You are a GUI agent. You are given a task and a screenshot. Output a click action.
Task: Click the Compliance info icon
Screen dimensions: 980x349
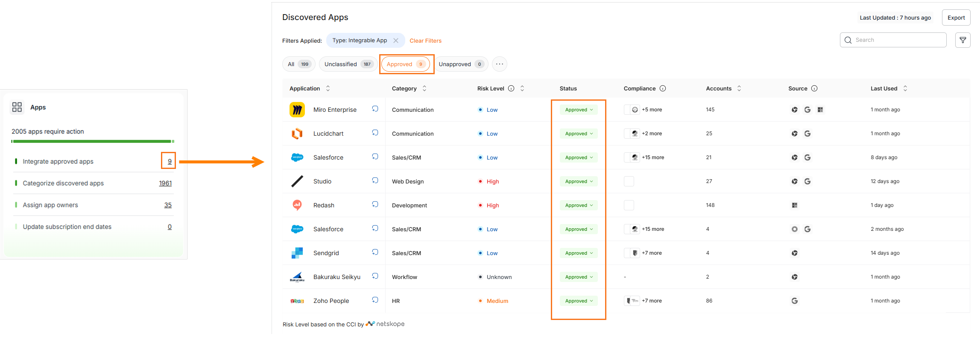[x=663, y=88]
